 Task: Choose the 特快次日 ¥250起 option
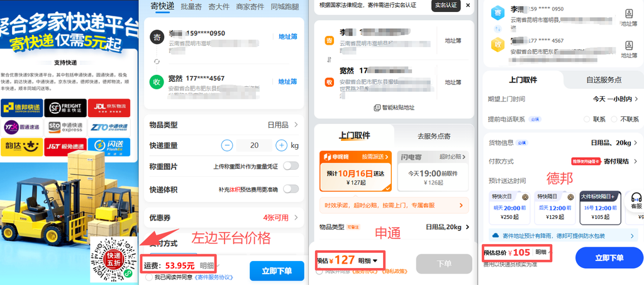pos(508,208)
